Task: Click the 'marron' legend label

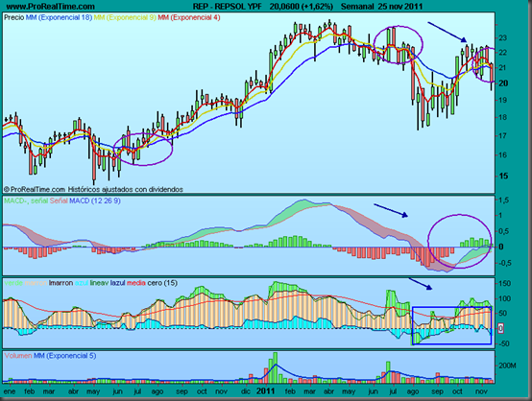Action: [36, 283]
